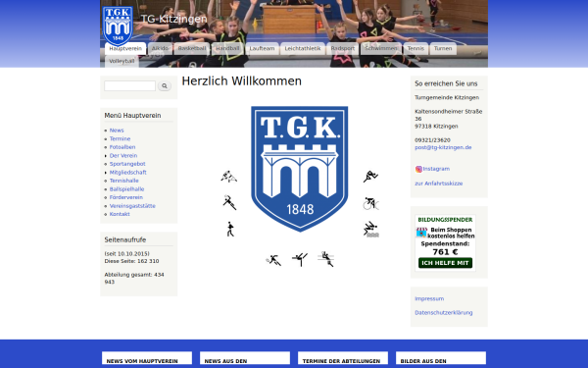Open the Termine menu link
588x368 pixels.
120,138
